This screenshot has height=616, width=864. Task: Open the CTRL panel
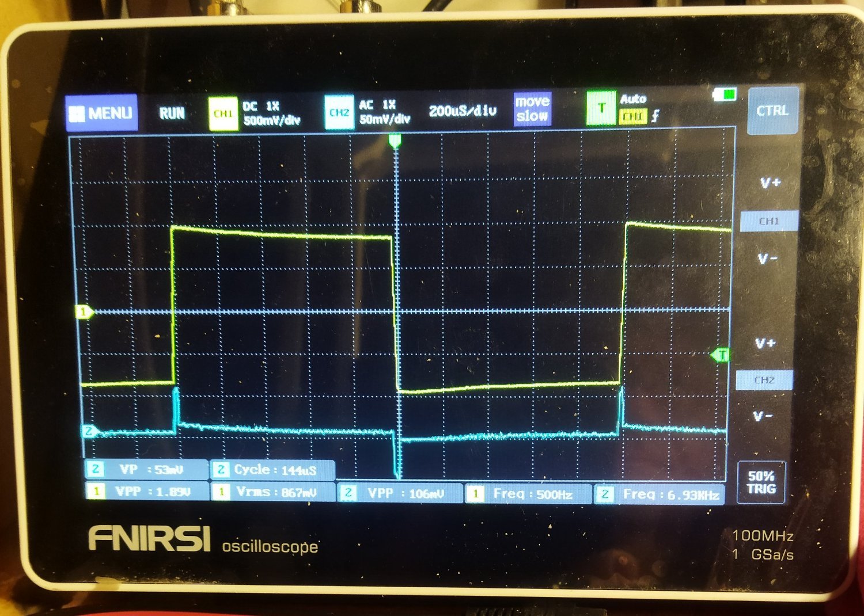pyautogui.click(x=772, y=110)
